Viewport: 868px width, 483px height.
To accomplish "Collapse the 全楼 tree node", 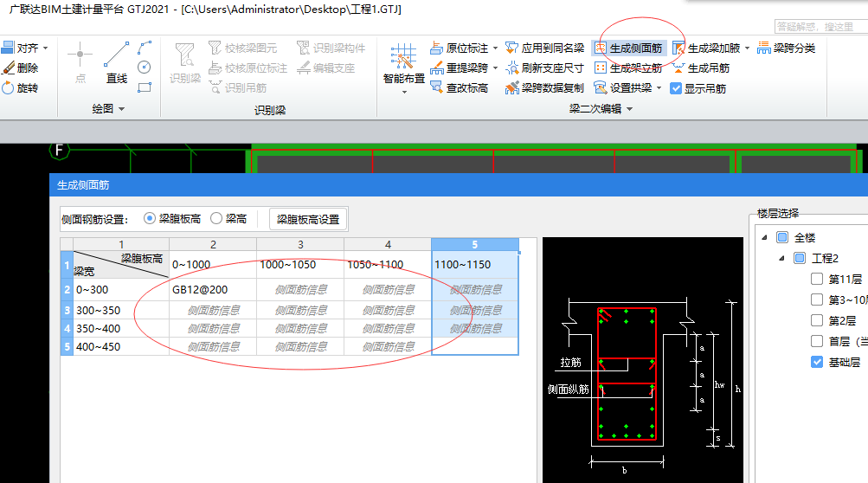I will coord(764,238).
